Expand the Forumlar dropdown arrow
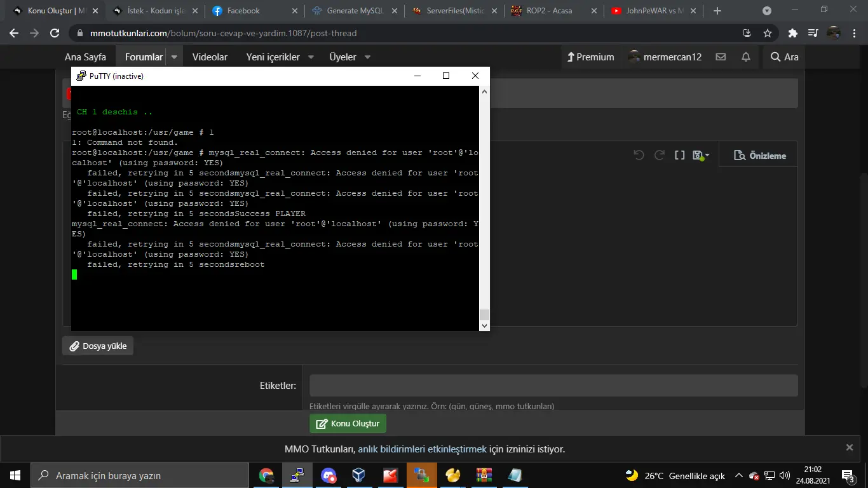The height and width of the screenshot is (488, 868). (x=173, y=57)
